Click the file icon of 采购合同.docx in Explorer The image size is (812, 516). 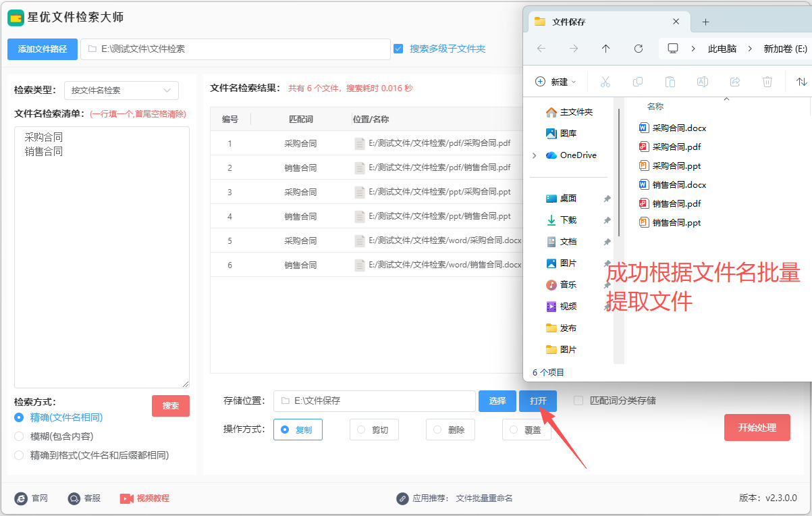point(643,128)
